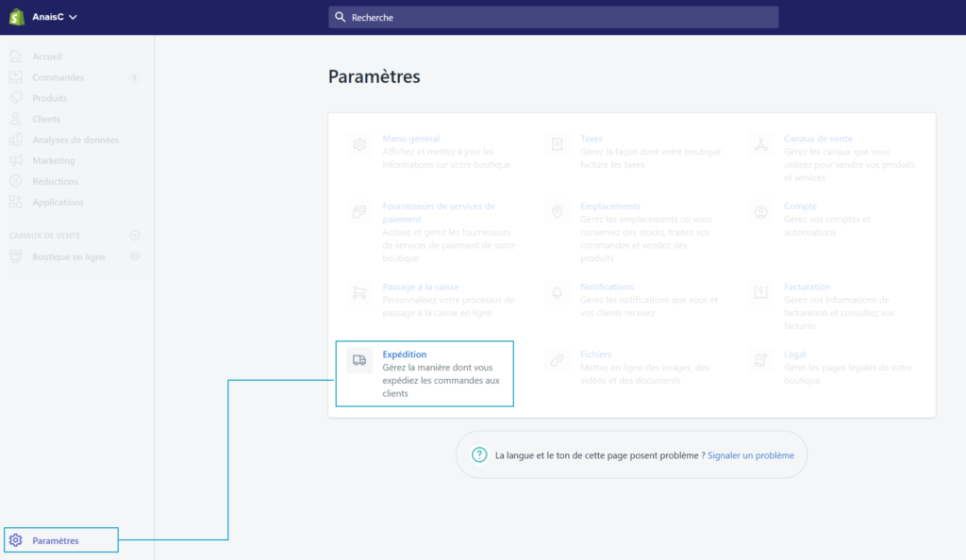Screen dimensions: 966x560
Task: Click the Clients person icon
Action: tap(16, 119)
